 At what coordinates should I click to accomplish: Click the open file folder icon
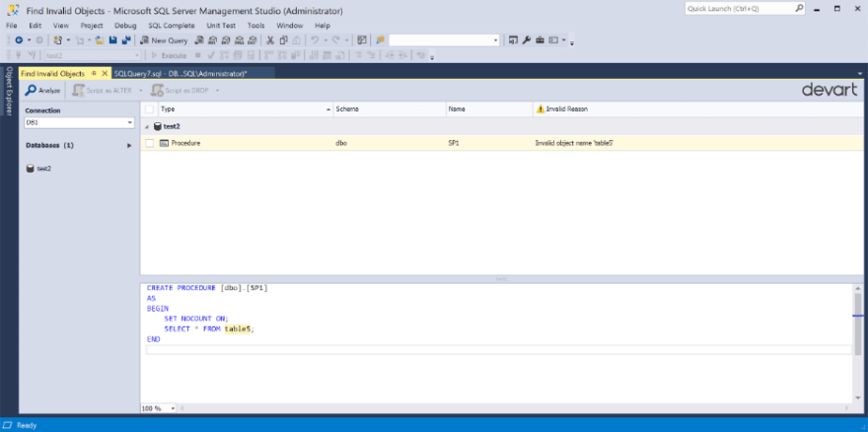(x=100, y=40)
